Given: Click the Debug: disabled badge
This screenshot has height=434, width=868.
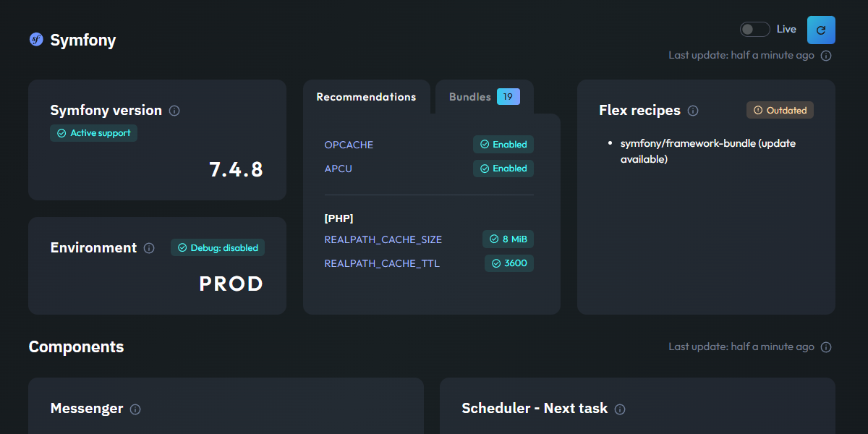Looking at the screenshot, I should [x=218, y=247].
